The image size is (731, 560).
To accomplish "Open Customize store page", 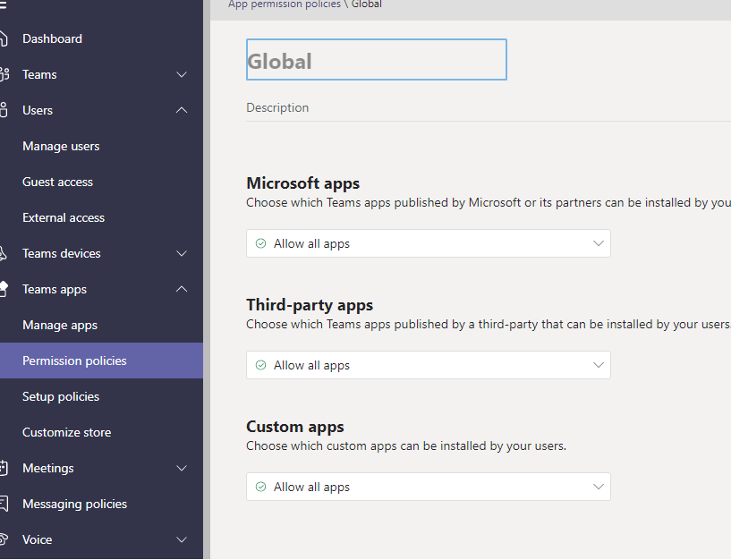I will point(67,432).
